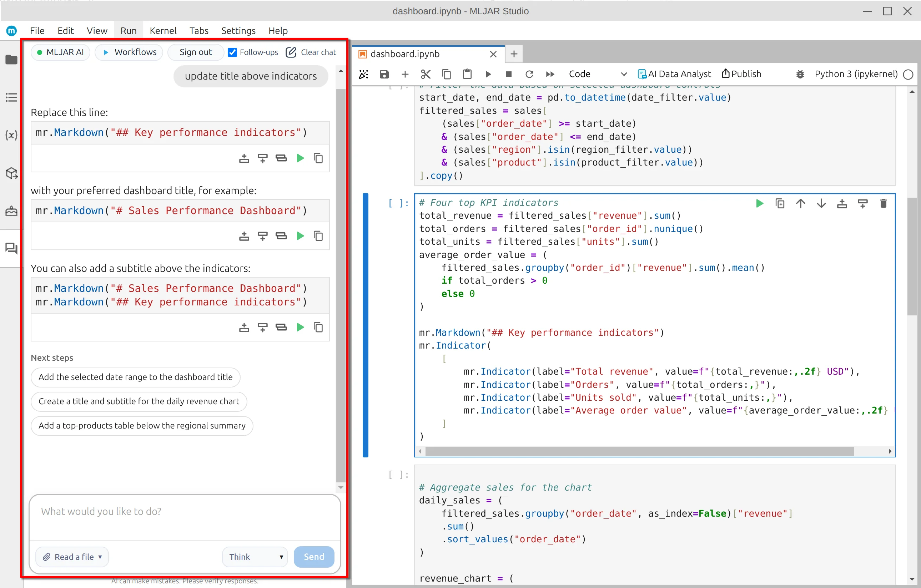The image size is (921, 588).
Task: Click the MLJAR AI status button
Action: point(60,52)
